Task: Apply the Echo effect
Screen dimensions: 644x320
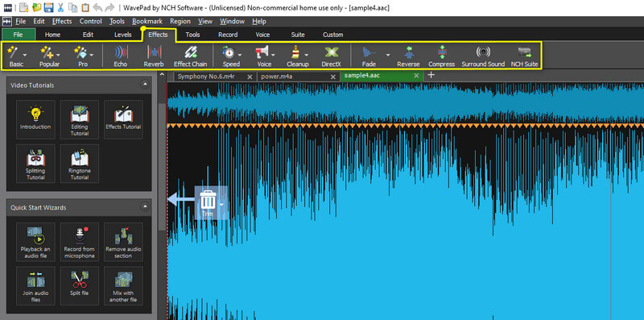Action: click(x=120, y=56)
